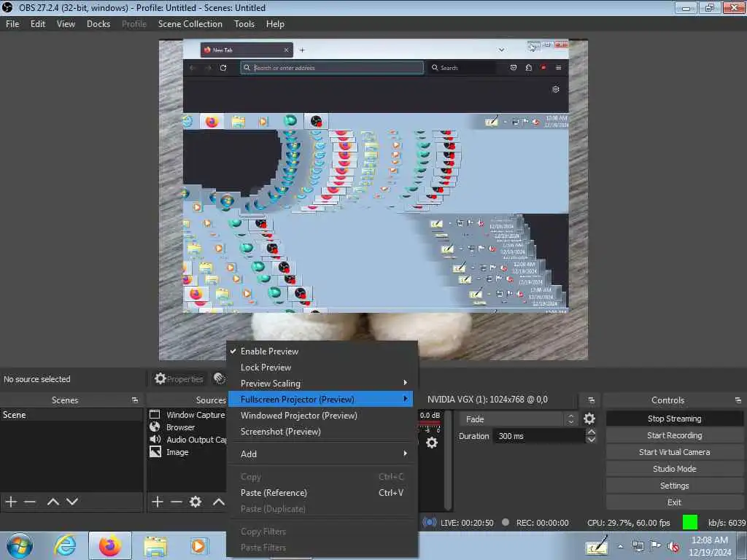Open Settings from Controls
This screenshot has width=747, height=560.
(x=674, y=485)
